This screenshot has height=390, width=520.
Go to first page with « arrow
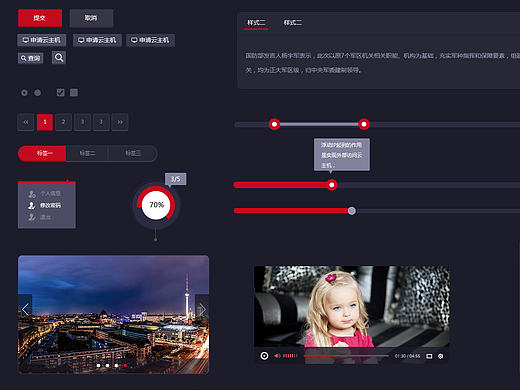[26, 122]
